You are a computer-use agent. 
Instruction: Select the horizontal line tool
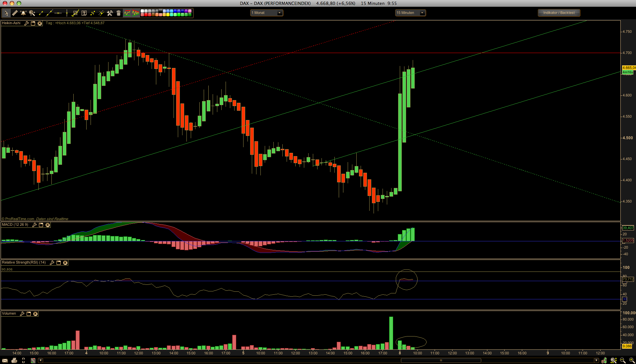pyautogui.click(x=58, y=13)
